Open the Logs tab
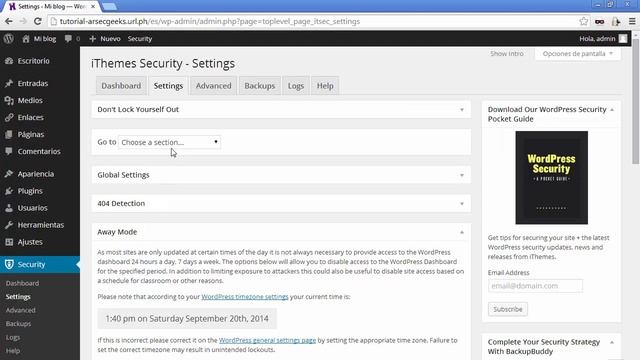Image resolution: width=640 pixels, height=360 pixels. pos(296,86)
